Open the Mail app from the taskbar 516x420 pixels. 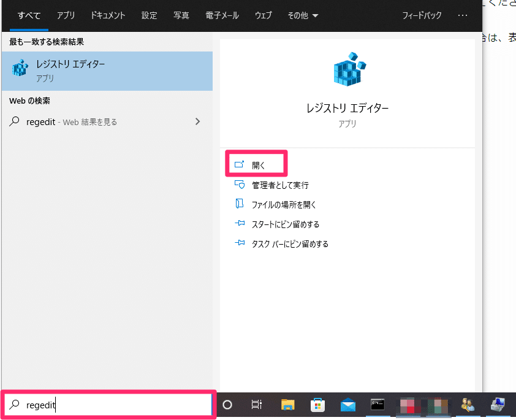(x=348, y=405)
